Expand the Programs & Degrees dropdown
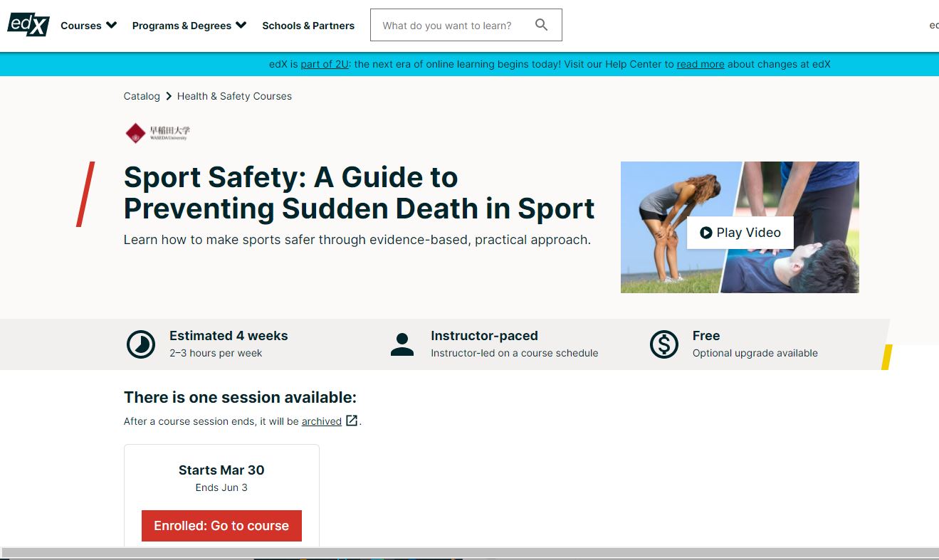 [189, 26]
